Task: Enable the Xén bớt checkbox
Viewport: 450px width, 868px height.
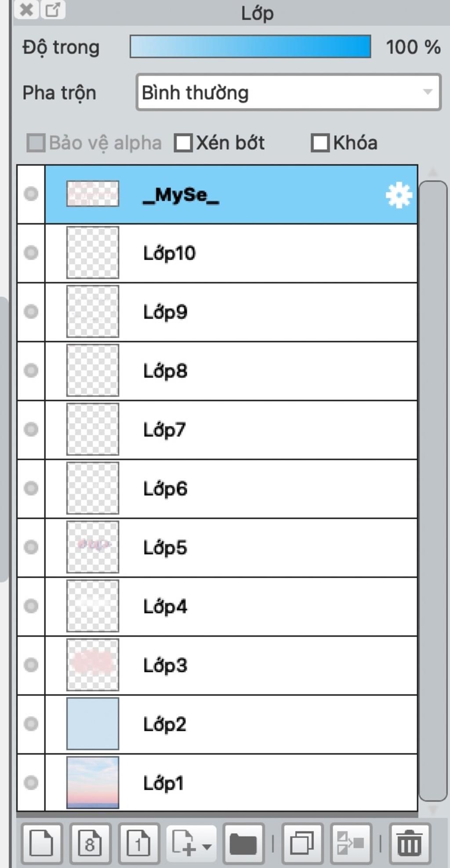Action: 183,143
